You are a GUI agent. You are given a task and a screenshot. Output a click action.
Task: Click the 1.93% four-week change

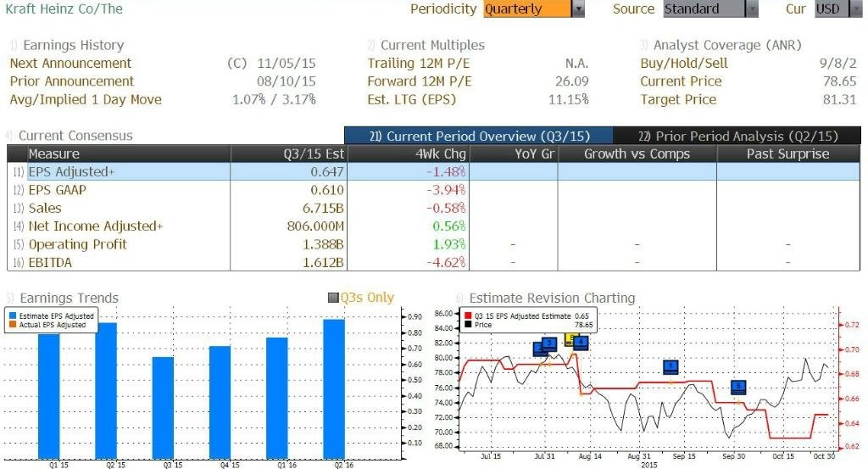tap(449, 244)
